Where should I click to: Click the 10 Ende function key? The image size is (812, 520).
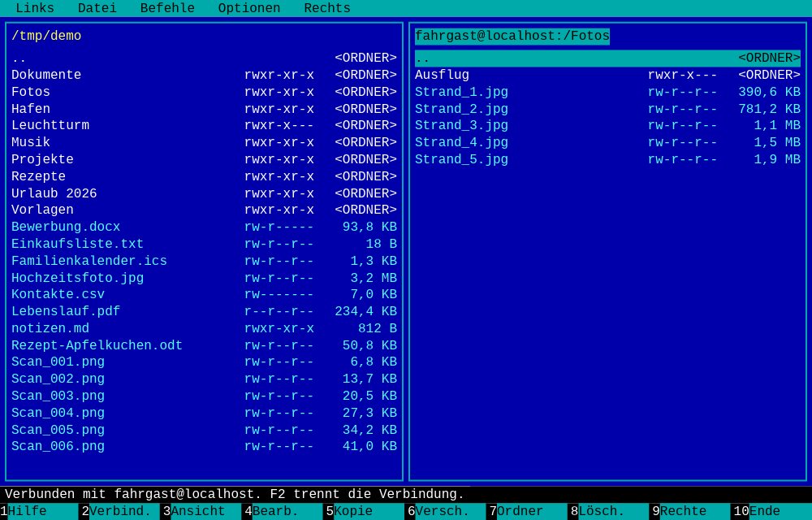(771, 511)
